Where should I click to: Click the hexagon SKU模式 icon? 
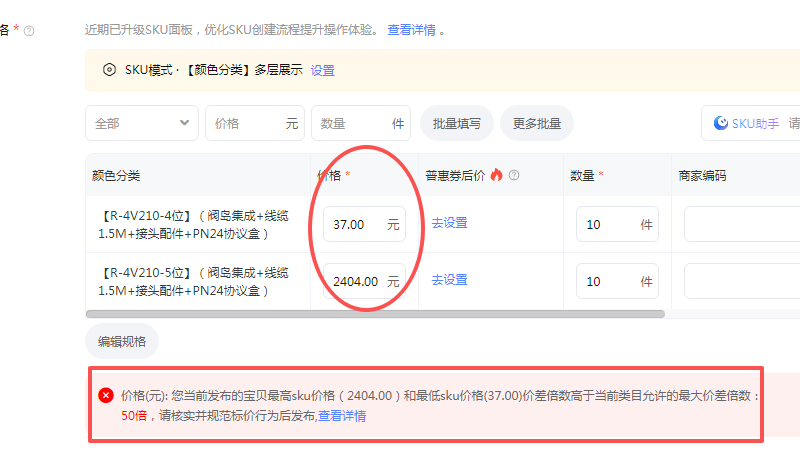(x=109, y=69)
